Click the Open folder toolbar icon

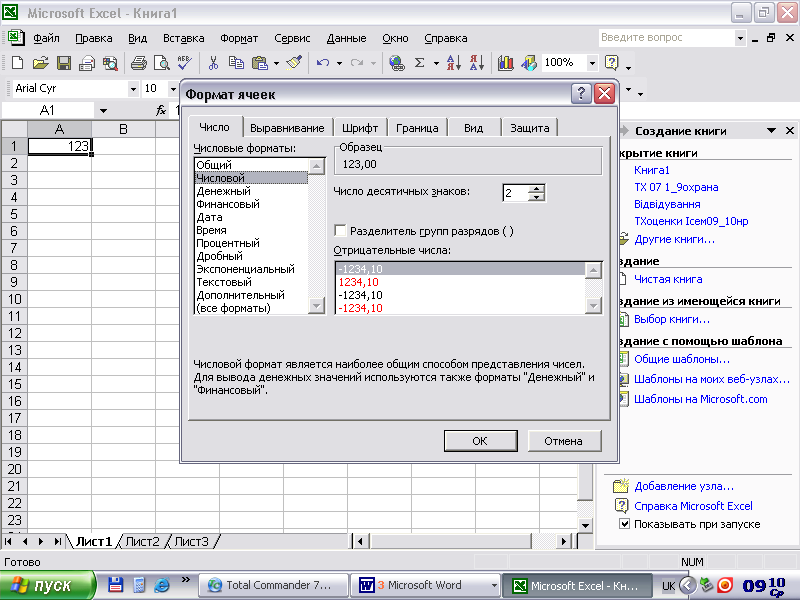click(x=40, y=63)
